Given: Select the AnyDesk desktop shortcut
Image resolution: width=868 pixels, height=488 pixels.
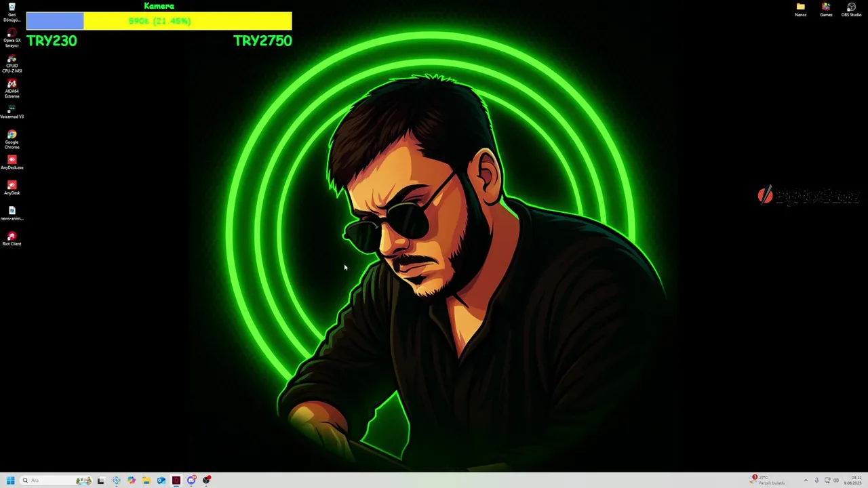Looking at the screenshot, I should 12,188.
